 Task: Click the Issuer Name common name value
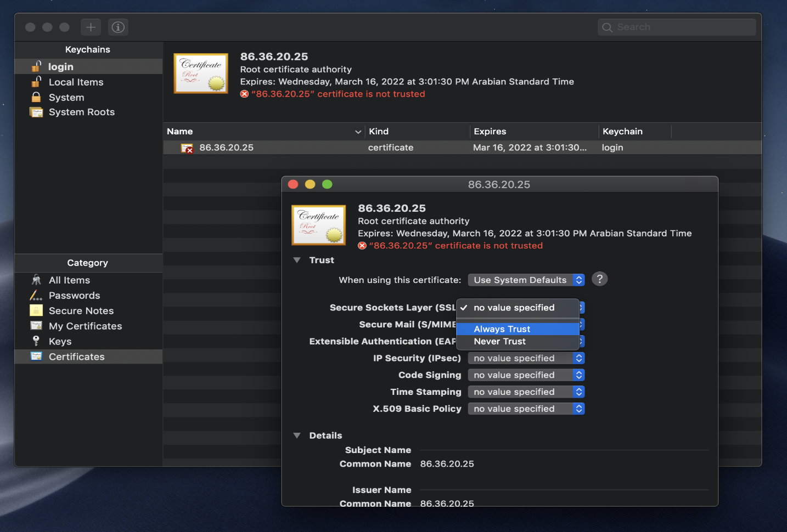point(447,503)
